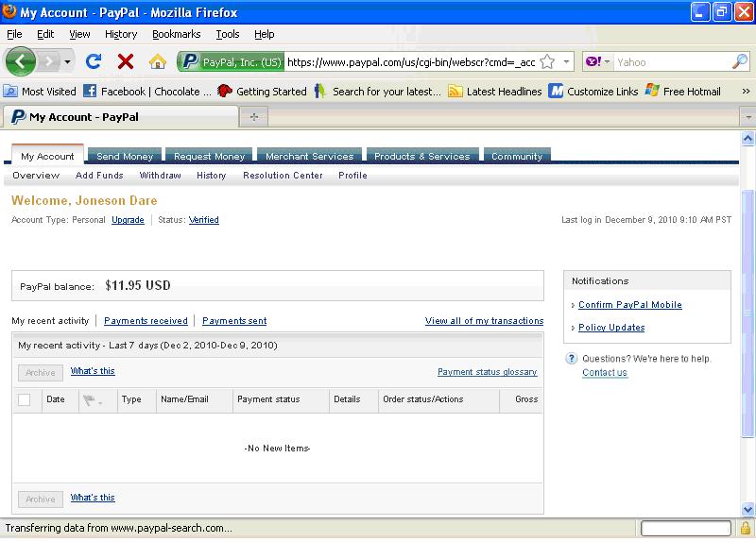
Task: Open the Edit menu
Action: 45,34
